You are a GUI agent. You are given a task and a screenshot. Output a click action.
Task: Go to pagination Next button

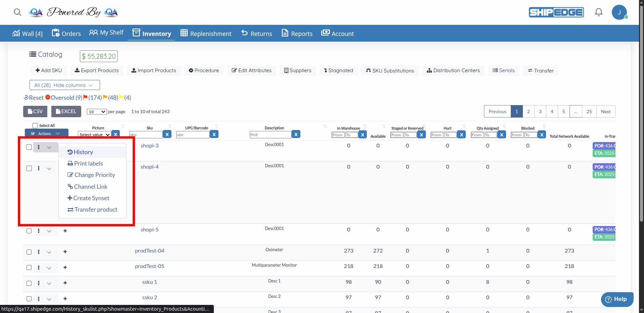(x=605, y=111)
